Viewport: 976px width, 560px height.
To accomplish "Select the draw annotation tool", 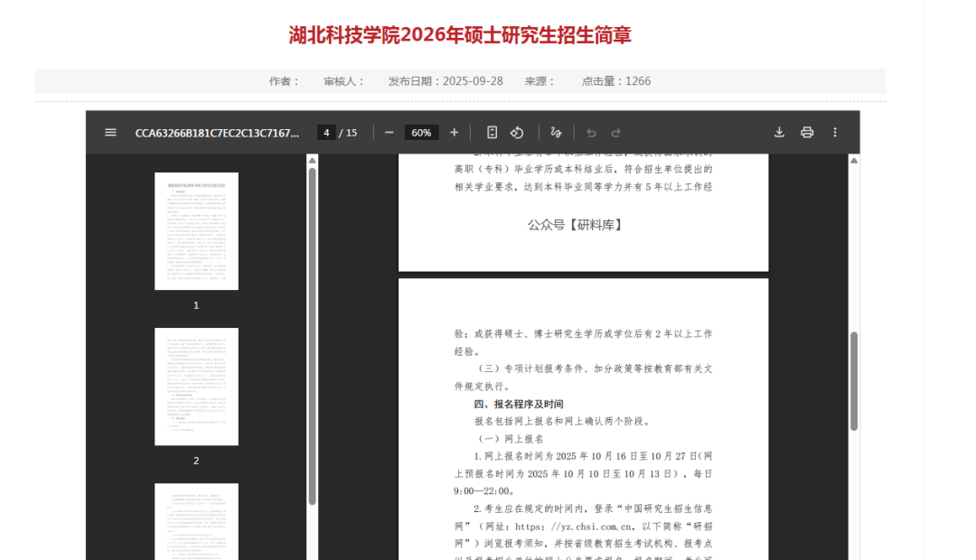I will click(556, 133).
